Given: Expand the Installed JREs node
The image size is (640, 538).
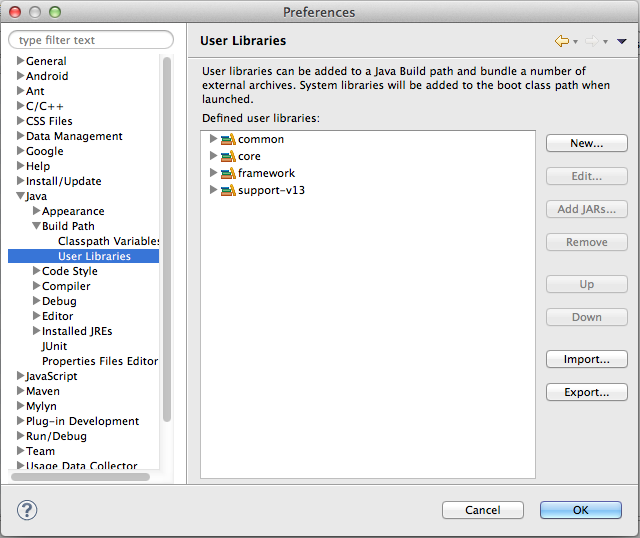Looking at the screenshot, I should tap(36, 331).
